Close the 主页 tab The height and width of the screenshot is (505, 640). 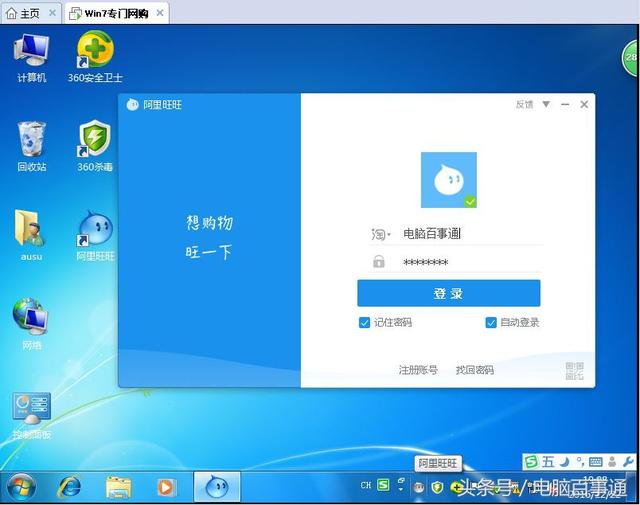click(x=52, y=13)
